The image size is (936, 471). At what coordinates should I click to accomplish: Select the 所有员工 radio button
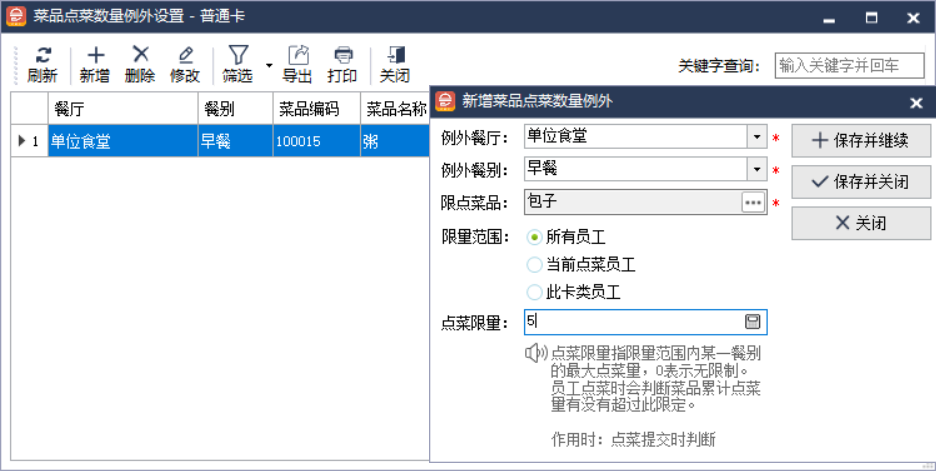pyautogui.click(x=534, y=237)
